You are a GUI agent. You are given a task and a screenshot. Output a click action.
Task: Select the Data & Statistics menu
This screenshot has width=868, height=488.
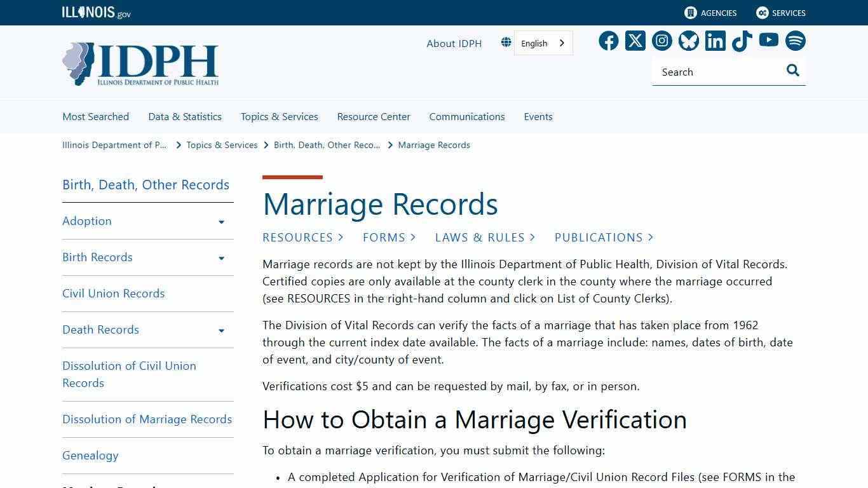point(184,116)
